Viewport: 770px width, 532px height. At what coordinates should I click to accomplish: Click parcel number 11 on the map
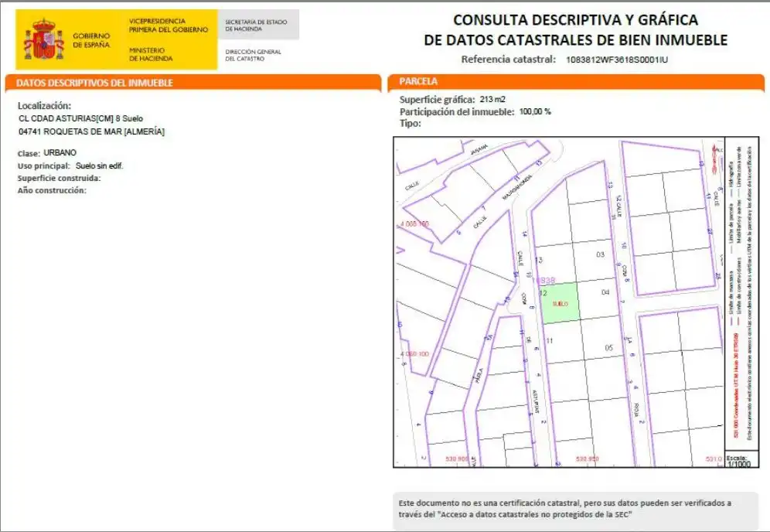pyautogui.click(x=550, y=340)
